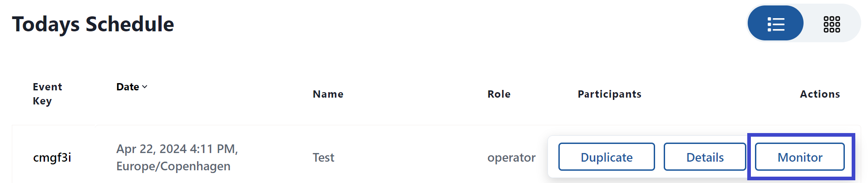This screenshot has width=868, height=183.
Task: Select the cmgf3i event key
Action: click(x=52, y=158)
